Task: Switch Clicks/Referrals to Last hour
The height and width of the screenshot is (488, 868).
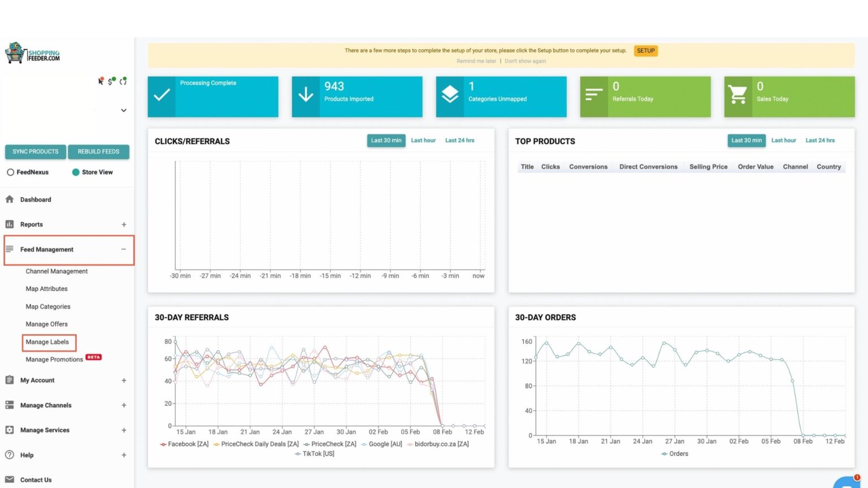Action: [x=423, y=140]
